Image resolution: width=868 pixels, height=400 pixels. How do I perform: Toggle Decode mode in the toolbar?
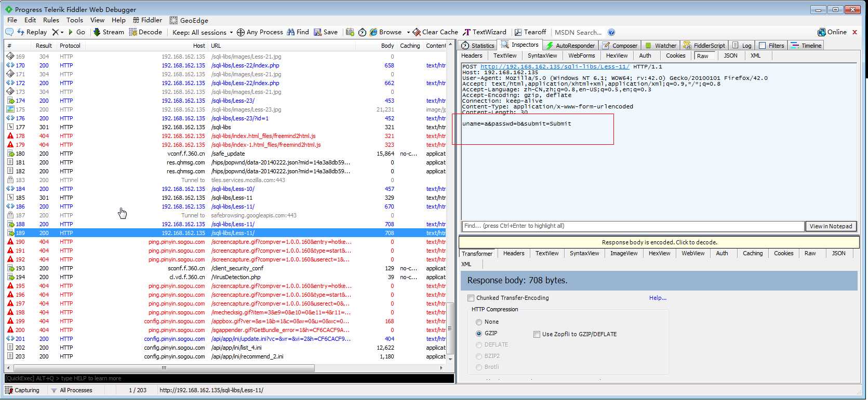tap(145, 32)
